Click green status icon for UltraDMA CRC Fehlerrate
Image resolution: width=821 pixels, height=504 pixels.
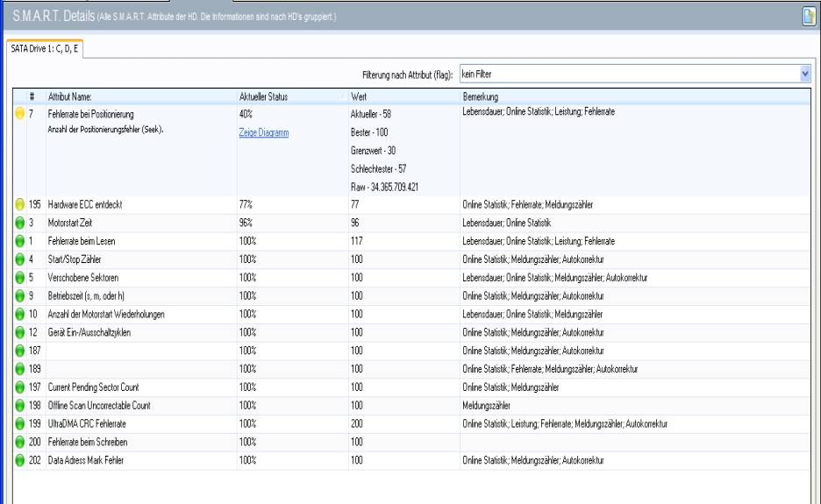19,422
